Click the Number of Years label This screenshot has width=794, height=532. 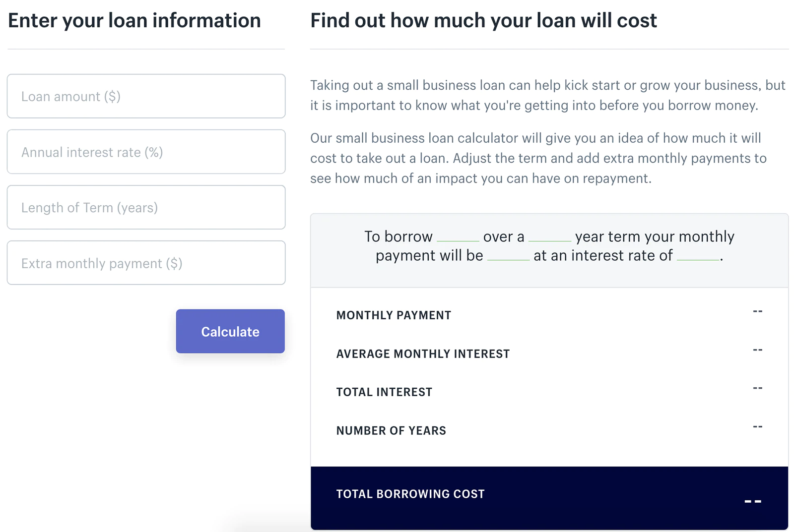click(391, 430)
